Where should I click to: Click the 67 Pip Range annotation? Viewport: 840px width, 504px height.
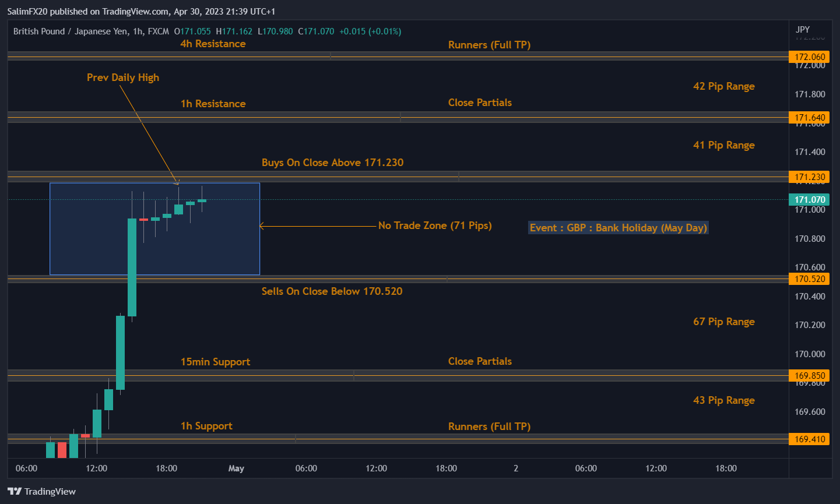pyautogui.click(x=723, y=322)
